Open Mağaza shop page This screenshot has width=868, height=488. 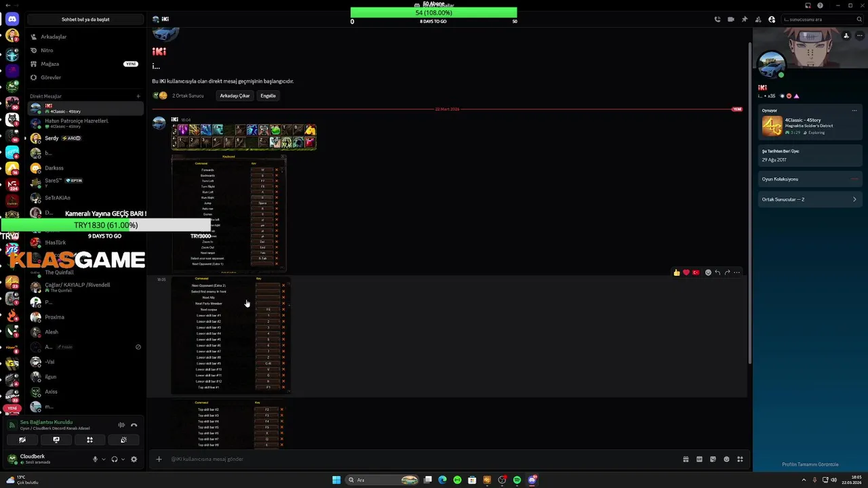point(85,64)
